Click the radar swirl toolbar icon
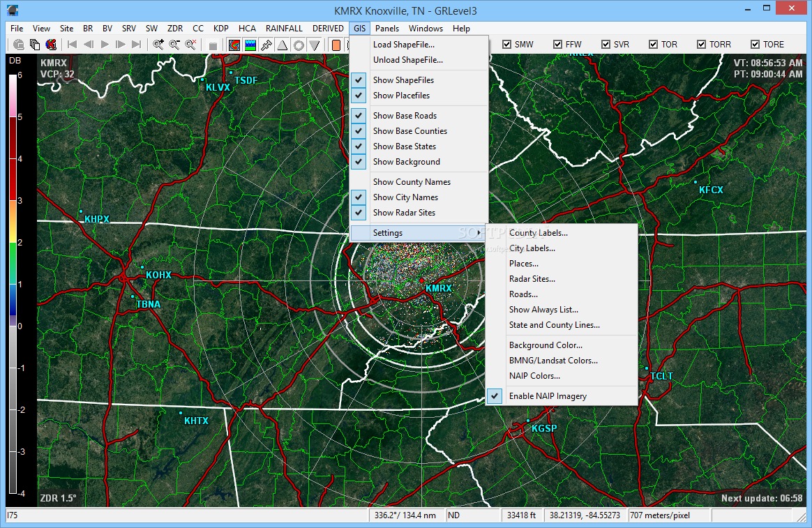 (234, 45)
